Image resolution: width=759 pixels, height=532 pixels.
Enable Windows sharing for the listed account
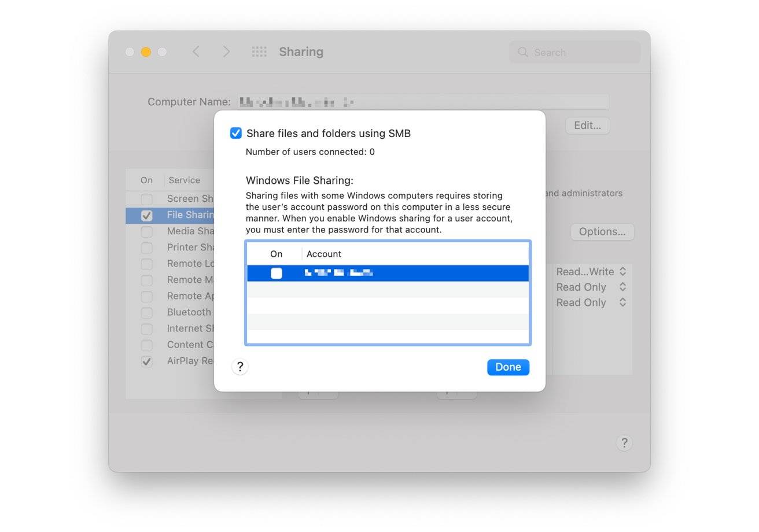(x=277, y=273)
